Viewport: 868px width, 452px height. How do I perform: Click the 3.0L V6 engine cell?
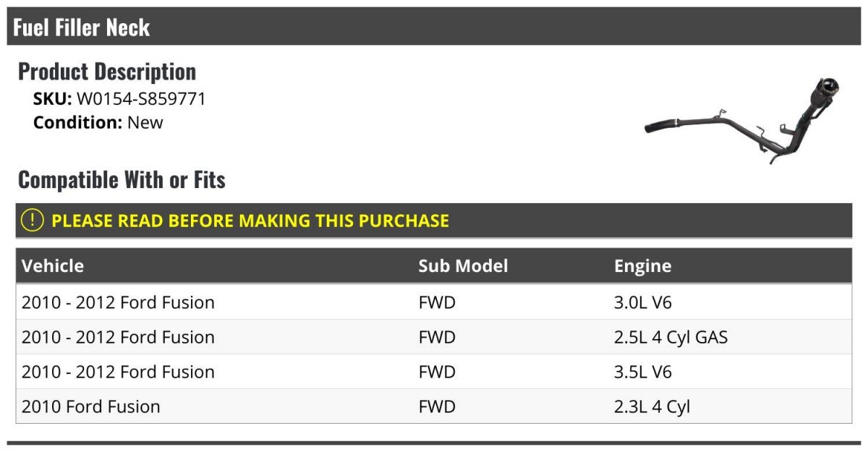[642, 302]
